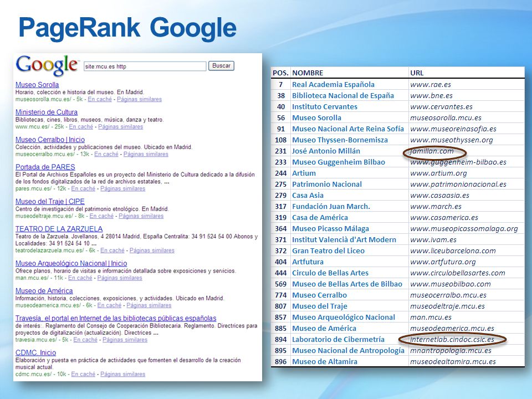This screenshot has width=532, height=399.
Task: Select Museo Guggenheim Bilbao table cell
Action: [x=339, y=162]
